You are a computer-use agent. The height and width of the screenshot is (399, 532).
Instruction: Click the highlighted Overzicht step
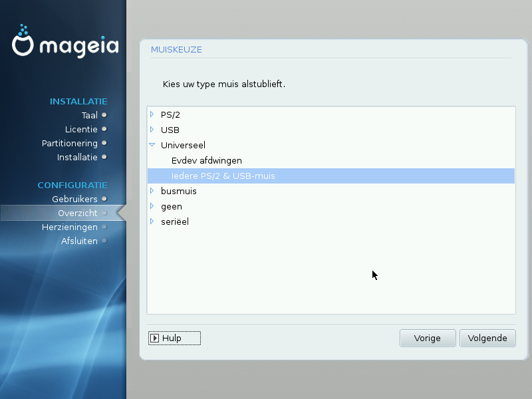63,213
